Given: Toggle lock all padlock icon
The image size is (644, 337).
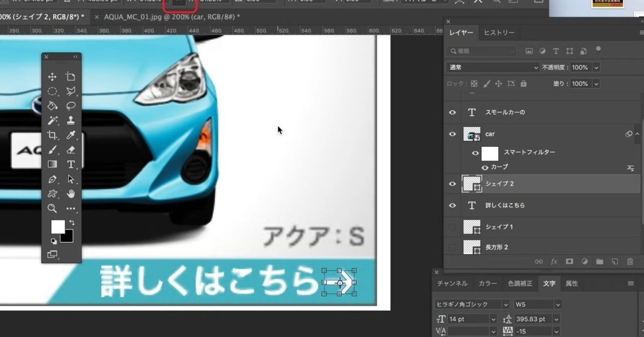Looking at the screenshot, I should tap(524, 84).
